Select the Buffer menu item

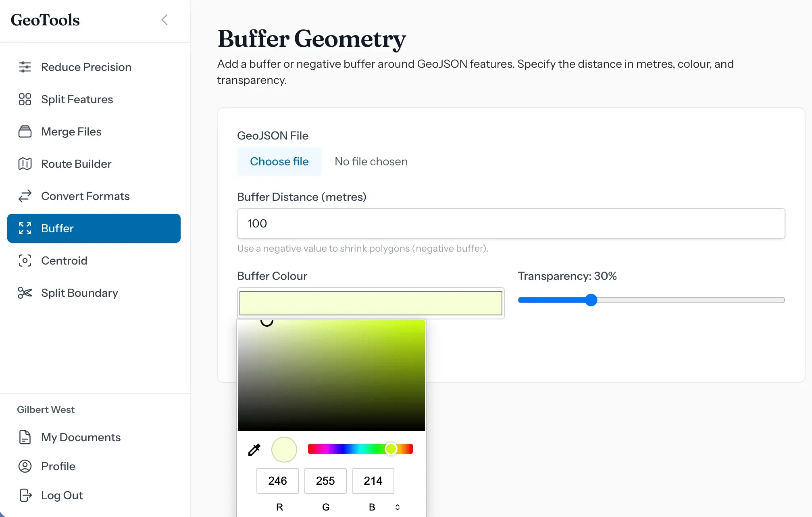pyautogui.click(x=94, y=228)
